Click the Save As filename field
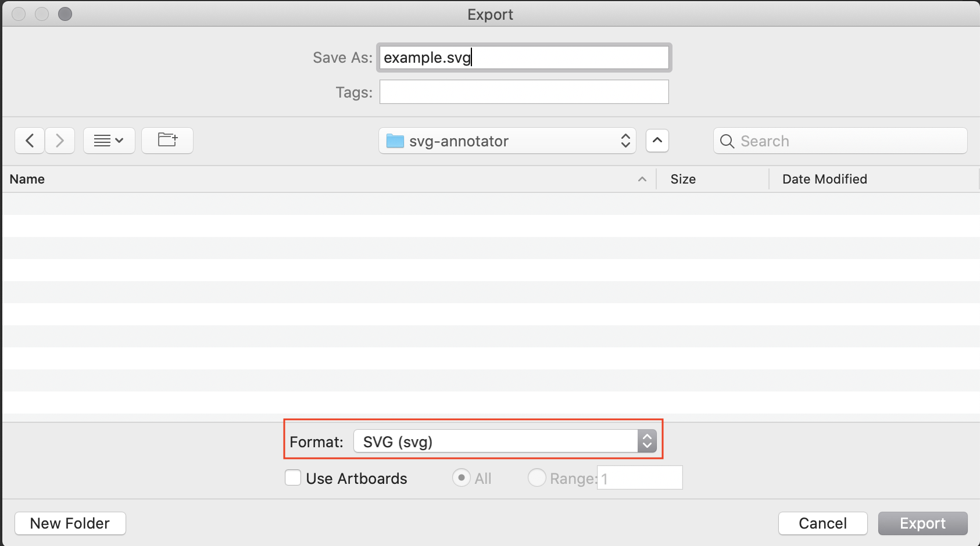The image size is (980, 546). click(x=524, y=58)
